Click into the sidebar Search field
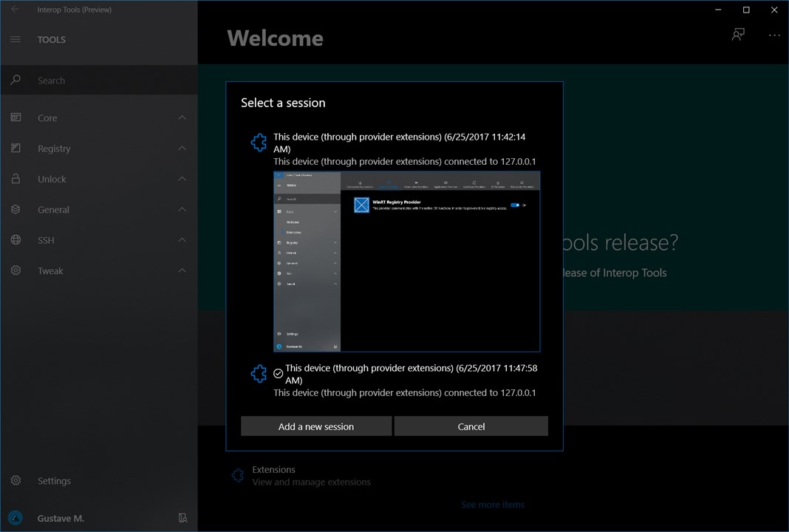The width and height of the screenshot is (789, 532). click(99, 80)
